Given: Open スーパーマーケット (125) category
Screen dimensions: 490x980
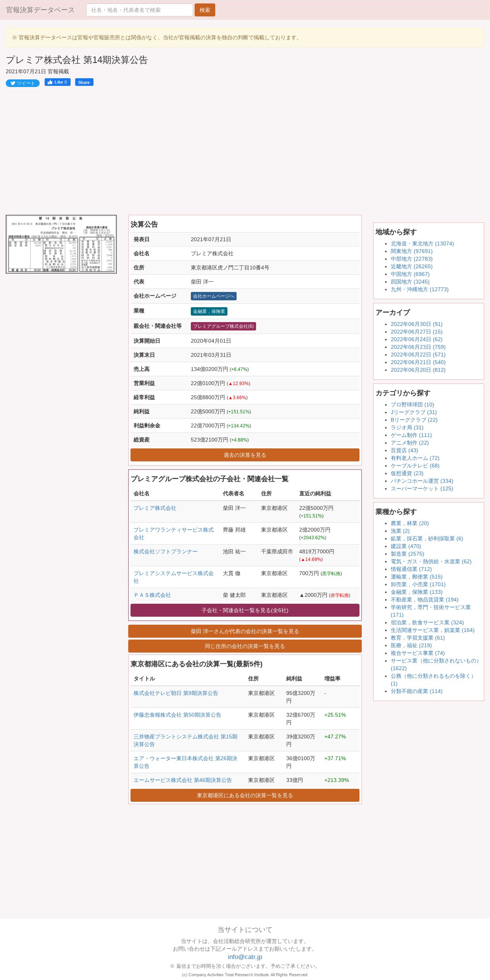Looking at the screenshot, I should pos(422,488).
